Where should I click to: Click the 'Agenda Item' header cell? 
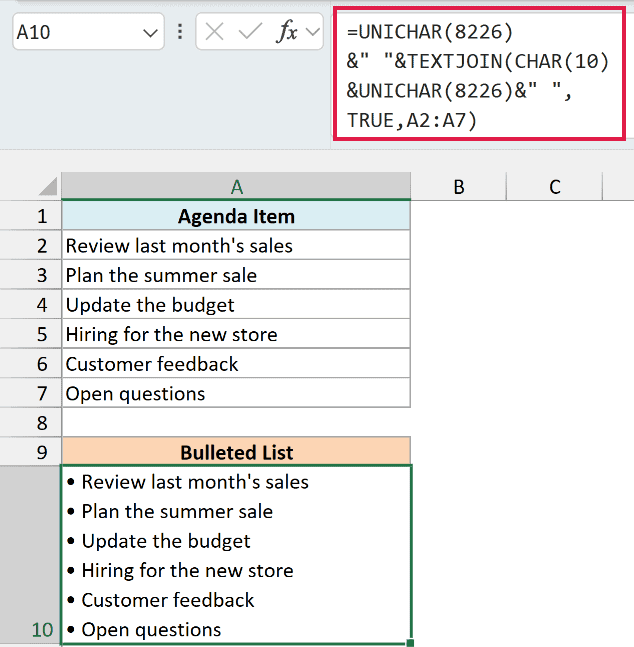pyautogui.click(x=236, y=216)
